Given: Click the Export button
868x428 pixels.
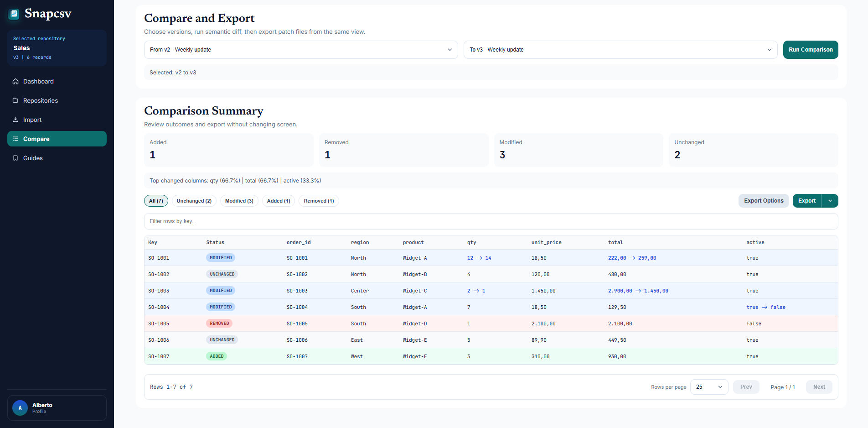Looking at the screenshot, I should pyautogui.click(x=807, y=201).
